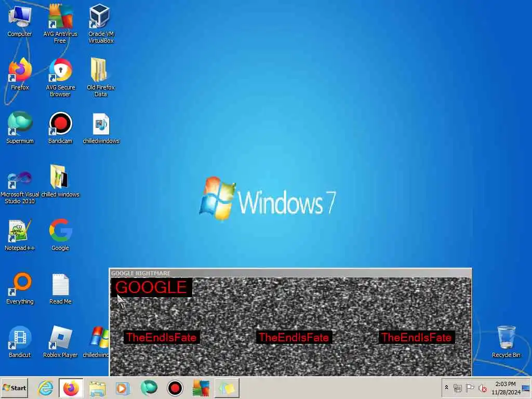Select the Old Firefox Data folder
Screen dimensions: 532x399
[100, 77]
